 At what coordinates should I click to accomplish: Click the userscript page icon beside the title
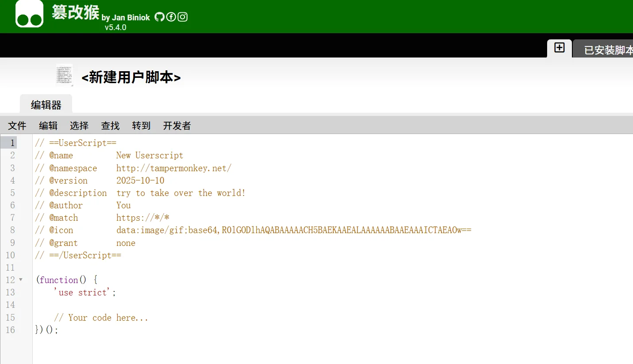(64, 75)
